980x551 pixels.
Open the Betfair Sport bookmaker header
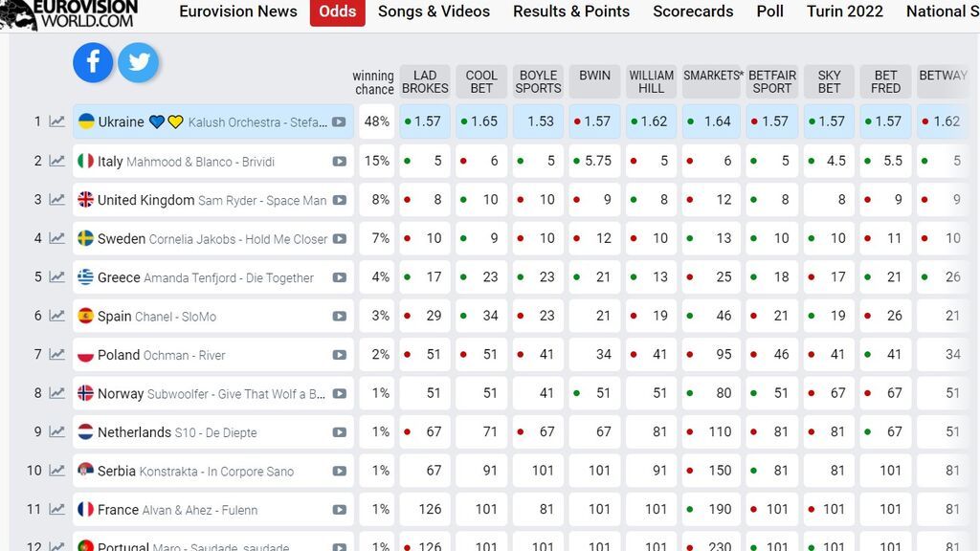point(772,81)
